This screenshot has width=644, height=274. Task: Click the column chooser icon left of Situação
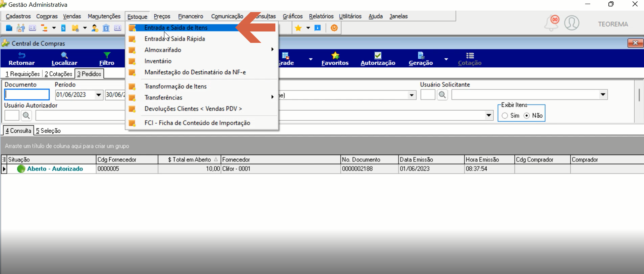coord(4,160)
